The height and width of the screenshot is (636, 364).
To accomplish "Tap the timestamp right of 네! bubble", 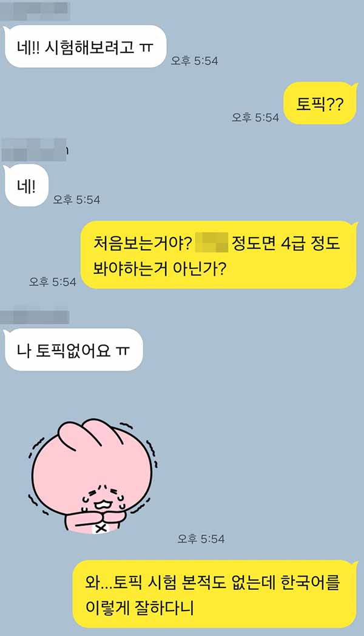I will pos(76,200).
